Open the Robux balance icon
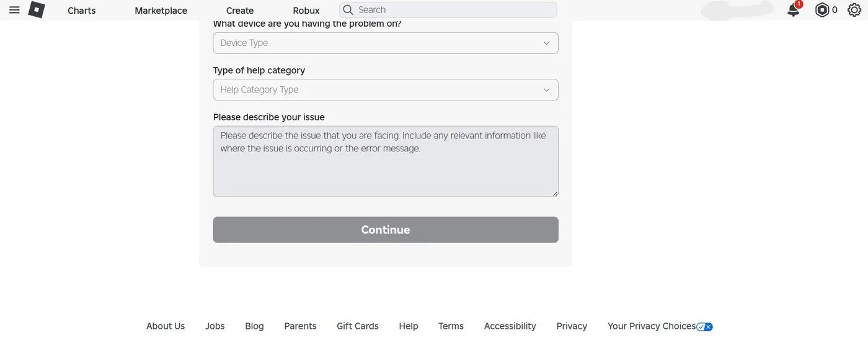This screenshot has width=868, height=348. click(x=822, y=10)
